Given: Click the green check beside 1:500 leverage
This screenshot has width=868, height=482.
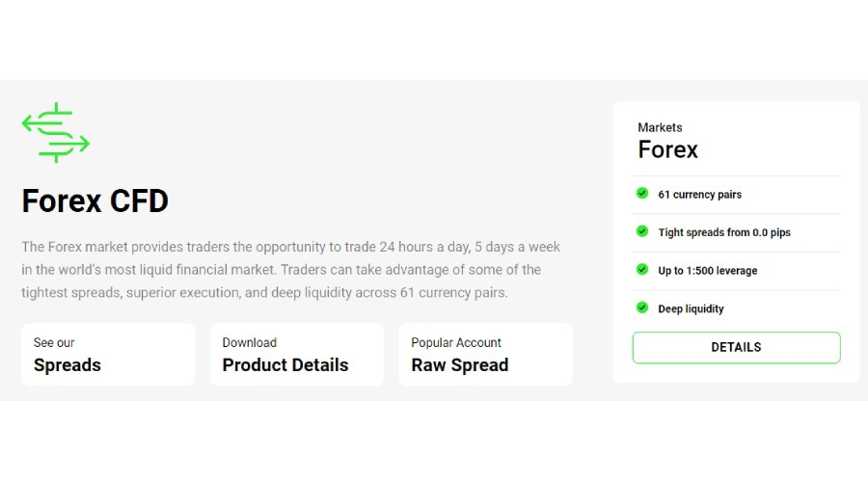Looking at the screenshot, I should (642, 270).
